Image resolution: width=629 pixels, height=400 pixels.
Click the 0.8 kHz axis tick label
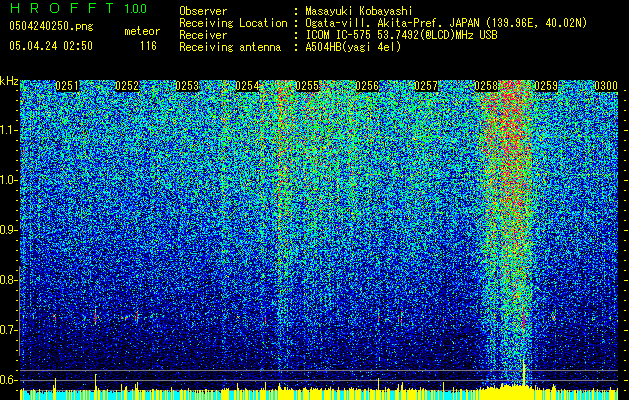click(x=8, y=280)
